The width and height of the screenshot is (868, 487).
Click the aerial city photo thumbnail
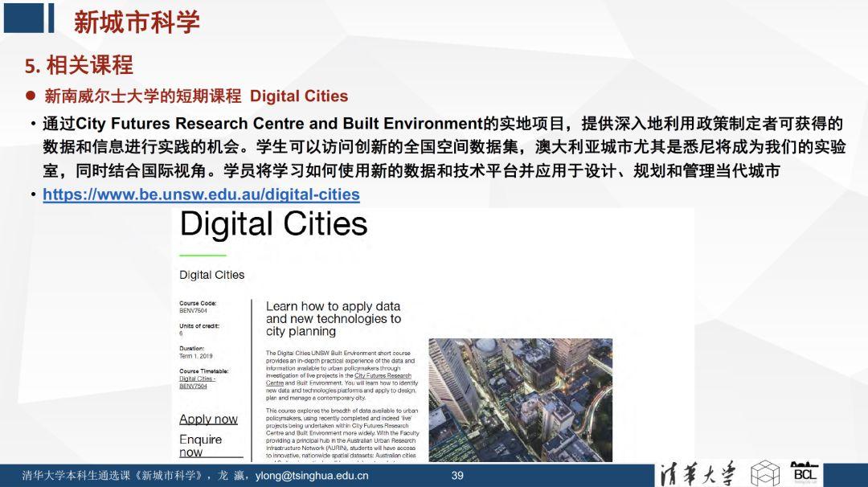point(520,400)
